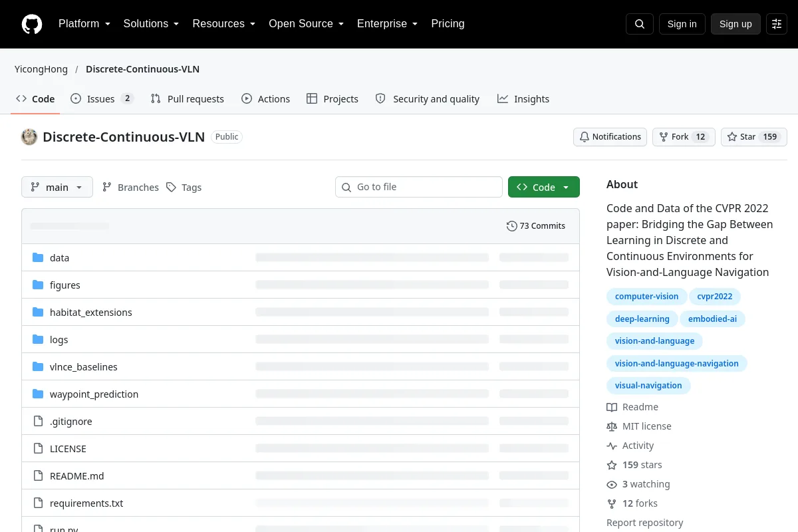This screenshot has height=532, width=798.
Task: Click the file icon for requirements.txt
Action: click(x=38, y=503)
